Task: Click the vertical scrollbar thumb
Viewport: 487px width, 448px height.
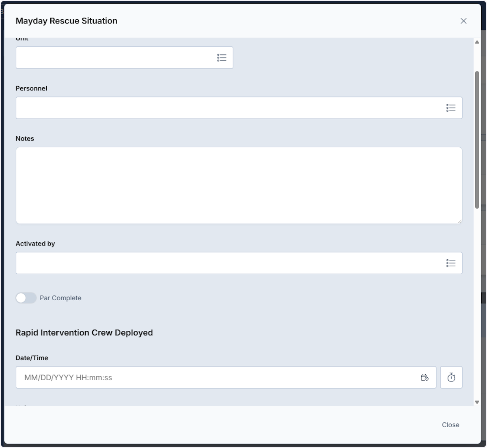Action: [x=477, y=140]
